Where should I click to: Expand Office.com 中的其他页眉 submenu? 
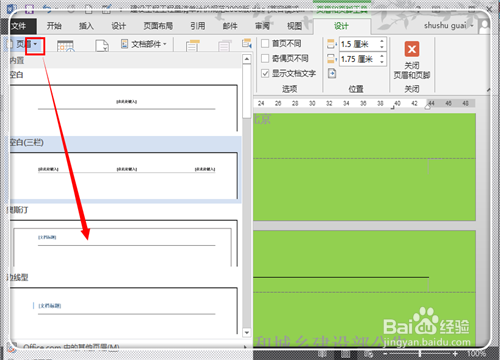128,347
